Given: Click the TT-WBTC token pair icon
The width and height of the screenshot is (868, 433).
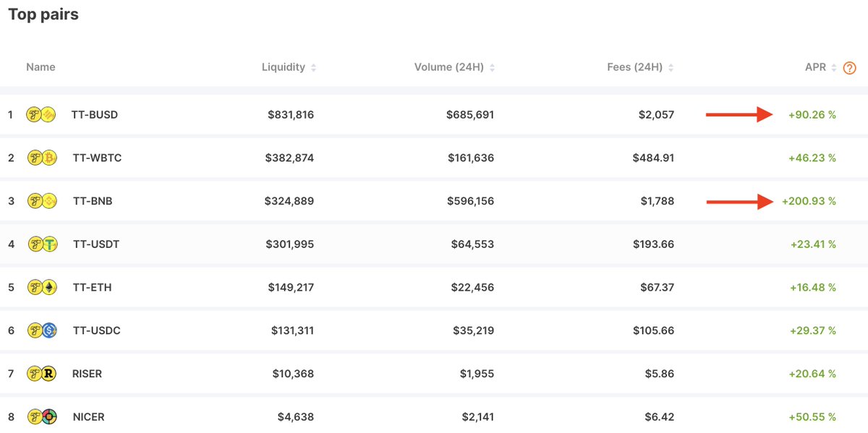Looking at the screenshot, I should pyautogui.click(x=42, y=158).
